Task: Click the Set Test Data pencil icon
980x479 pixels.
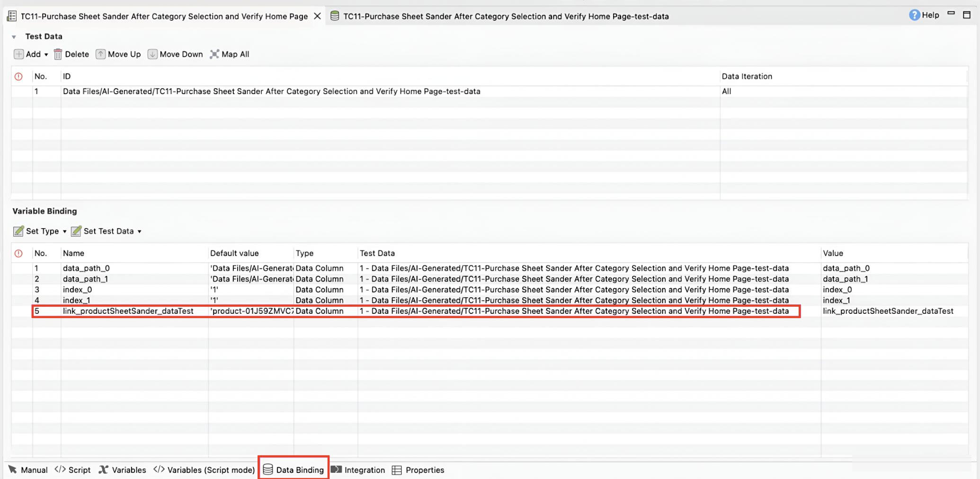Action: click(x=76, y=231)
